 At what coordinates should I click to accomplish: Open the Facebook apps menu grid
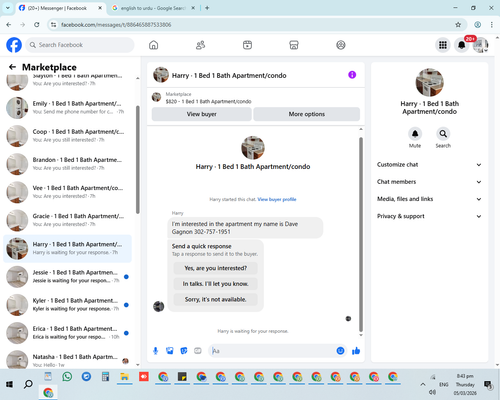pos(443,45)
